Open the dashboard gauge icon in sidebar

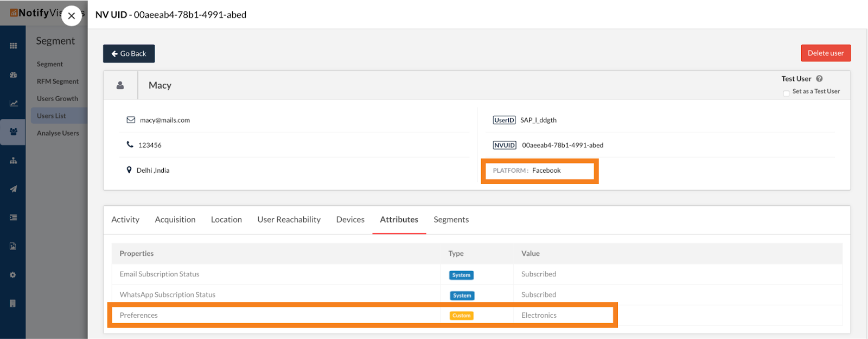[13, 75]
